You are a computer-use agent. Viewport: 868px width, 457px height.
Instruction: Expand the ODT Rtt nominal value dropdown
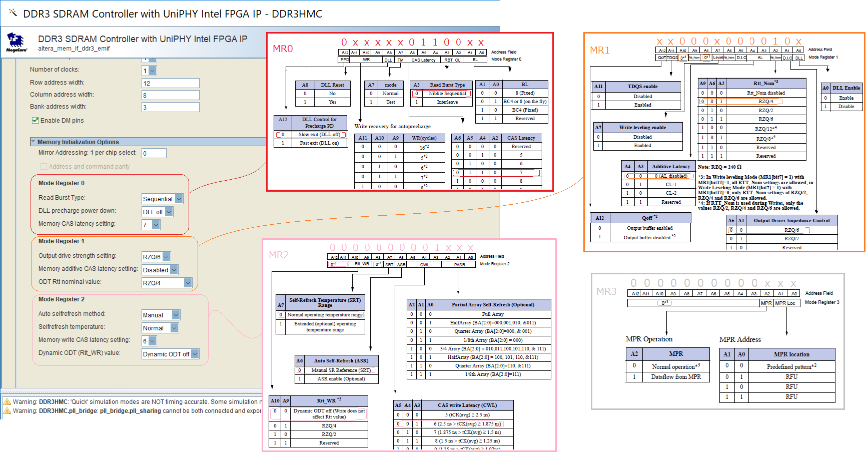[188, 283]
